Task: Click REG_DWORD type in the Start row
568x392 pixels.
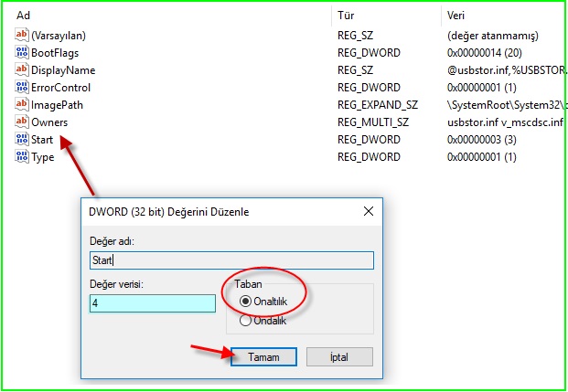Action: click(370, 140)
